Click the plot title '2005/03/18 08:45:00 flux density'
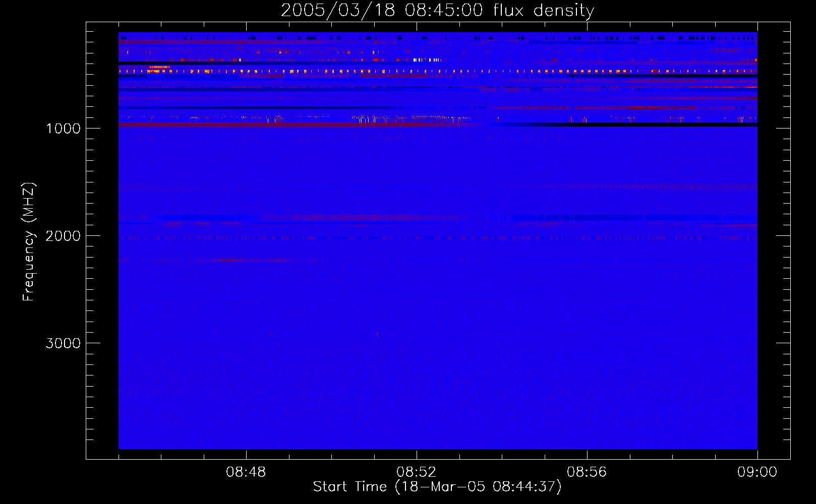 [x=437, y=11]
